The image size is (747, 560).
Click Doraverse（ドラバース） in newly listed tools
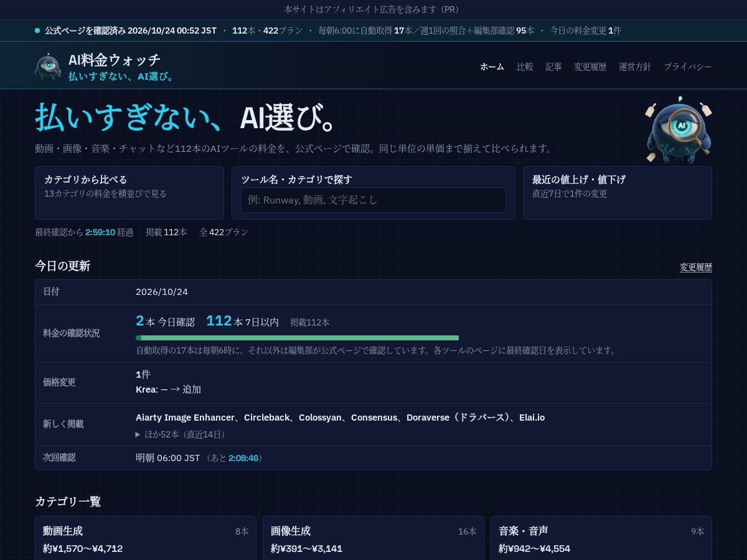458,418
